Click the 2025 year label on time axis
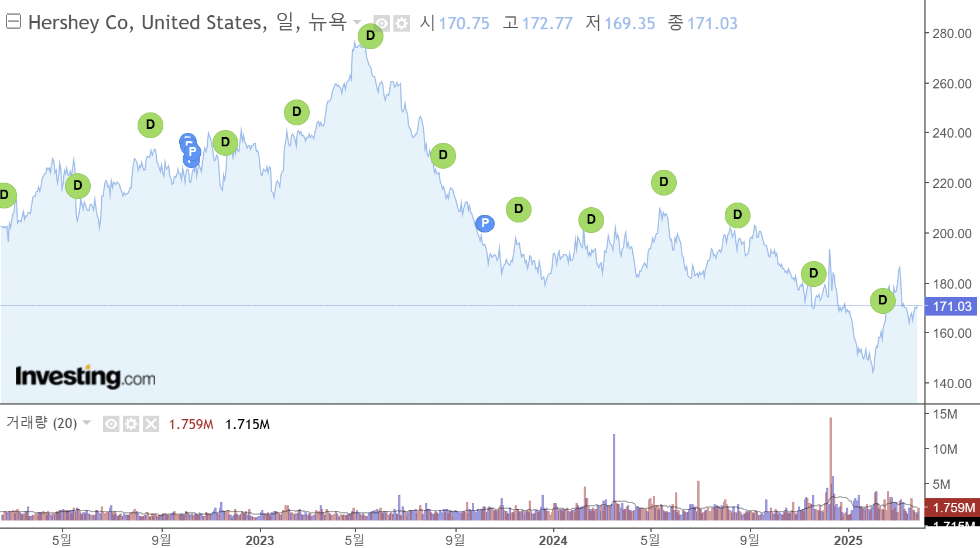980x548 pixels. [848, 540]
